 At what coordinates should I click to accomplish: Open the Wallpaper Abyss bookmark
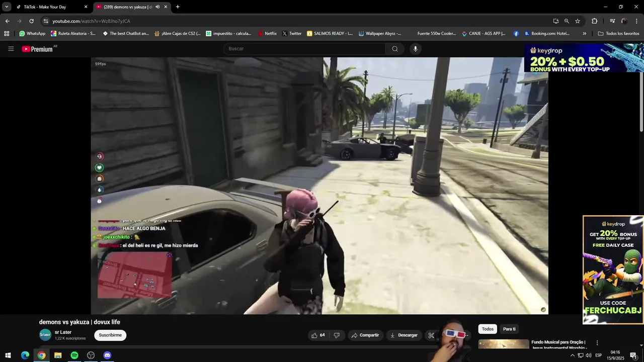point(380,34)
